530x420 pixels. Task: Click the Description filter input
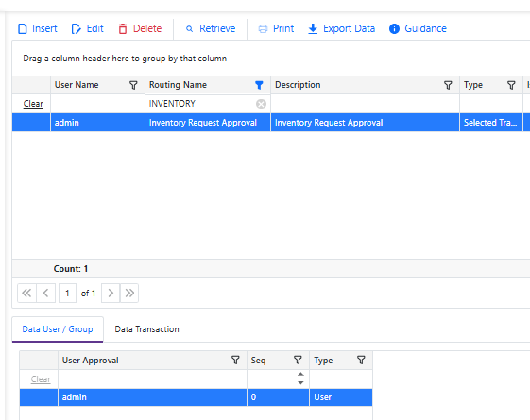pos(365,104)
